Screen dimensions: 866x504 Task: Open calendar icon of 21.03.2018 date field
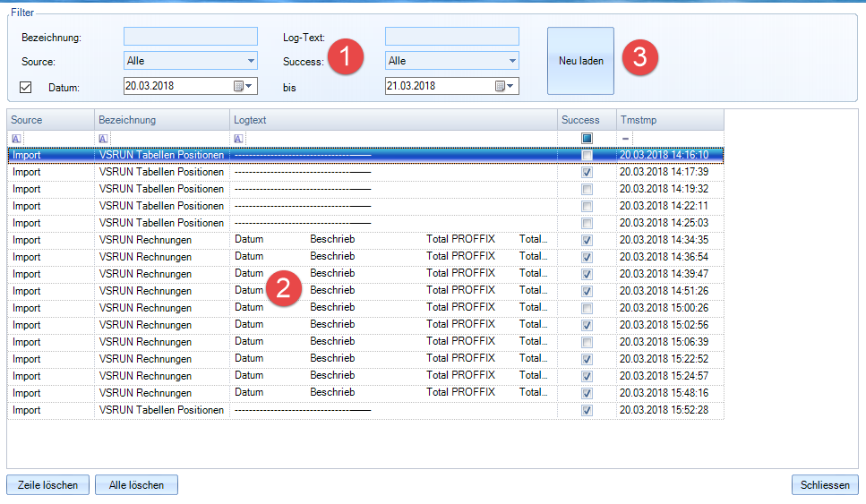click(501, 86)
